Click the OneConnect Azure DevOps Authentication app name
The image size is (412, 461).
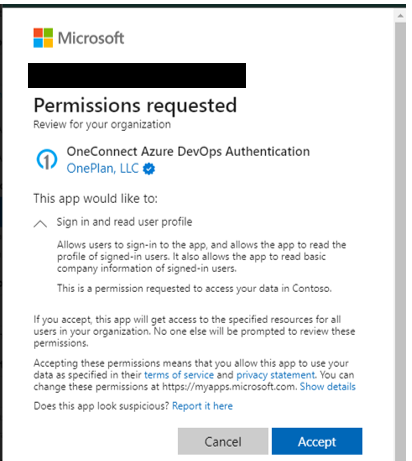[x=188, y=152]
